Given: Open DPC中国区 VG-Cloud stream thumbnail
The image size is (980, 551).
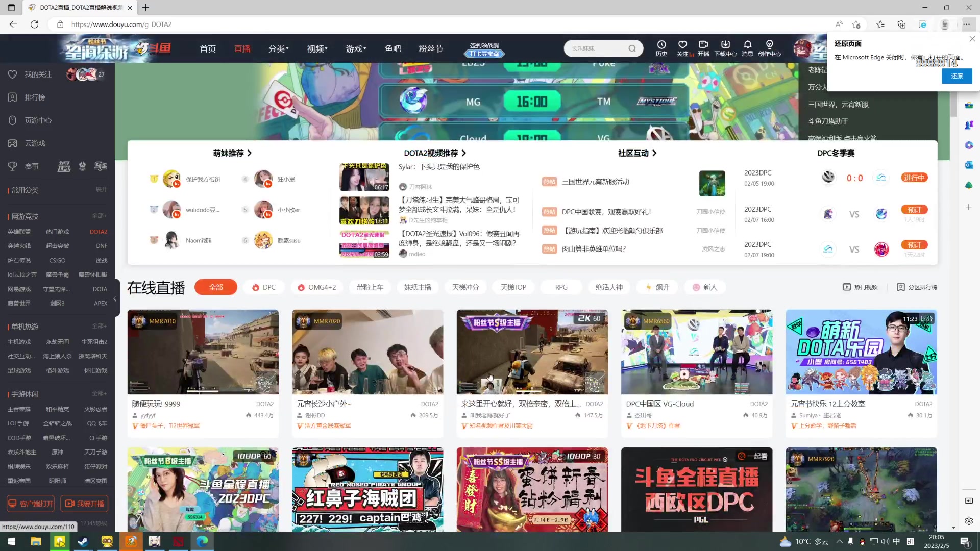Looking at the screenshot, I should [x=697, y=352].
